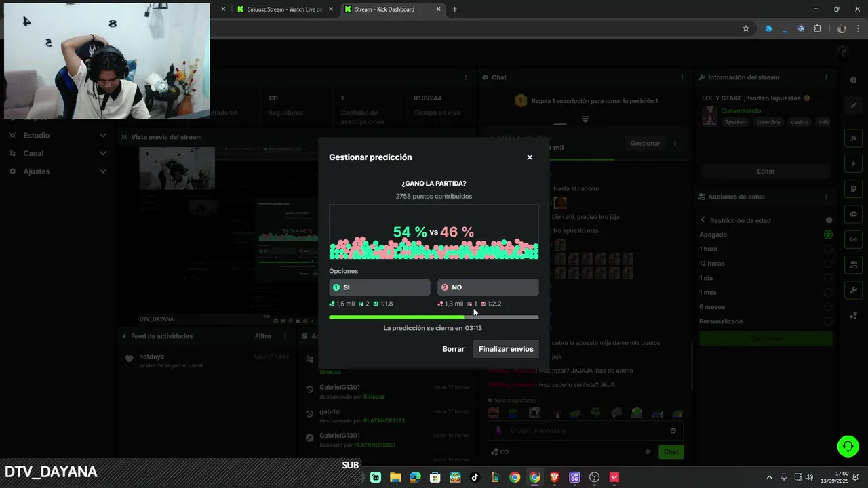Click the casino stream tag
The height and width of the screenshot is (488, 868).
pyautogui.click(x=800, y=122)
